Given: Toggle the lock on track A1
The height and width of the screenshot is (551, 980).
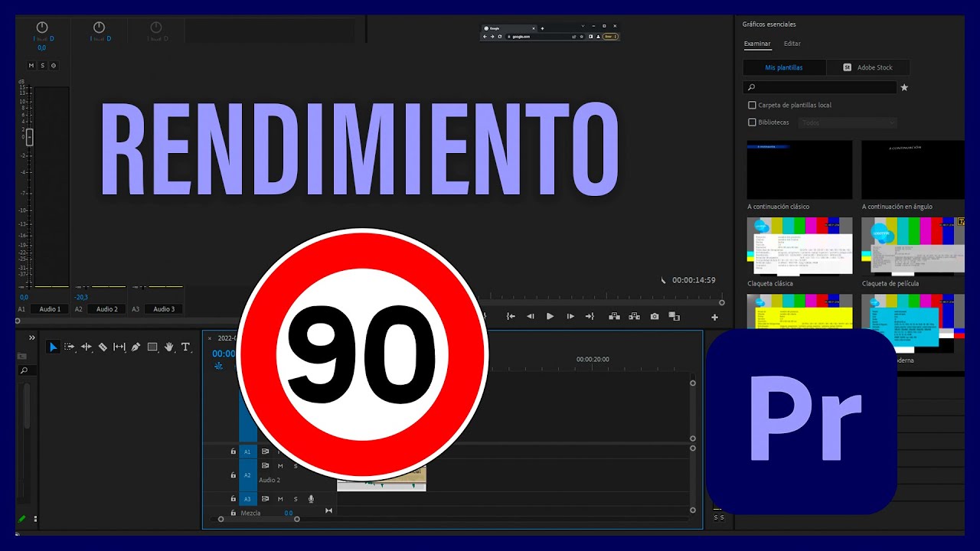Looking at the screenshot, I should click(x=234, y=452).
